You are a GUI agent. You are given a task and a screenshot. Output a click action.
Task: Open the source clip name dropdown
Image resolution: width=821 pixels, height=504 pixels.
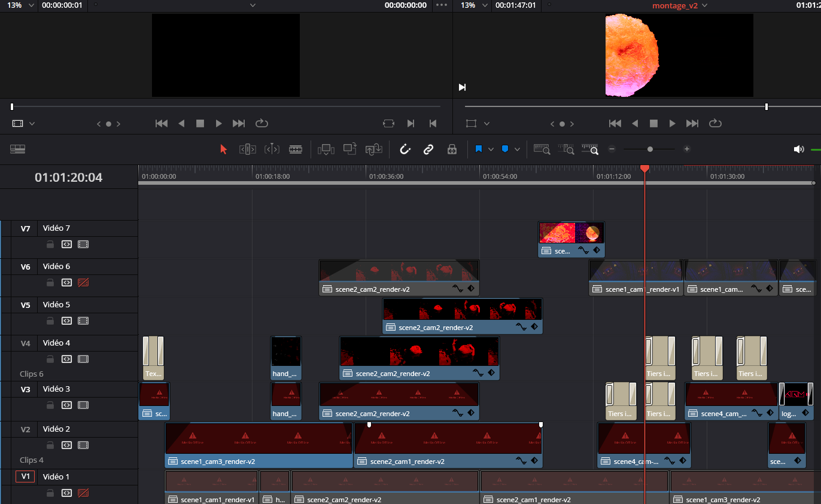[253, 5]
